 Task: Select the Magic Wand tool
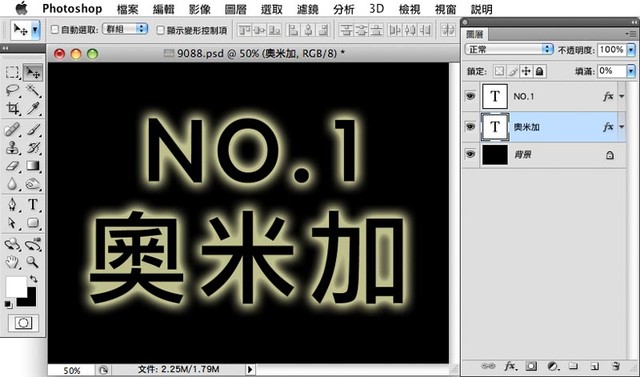click(x=33, y=90)
